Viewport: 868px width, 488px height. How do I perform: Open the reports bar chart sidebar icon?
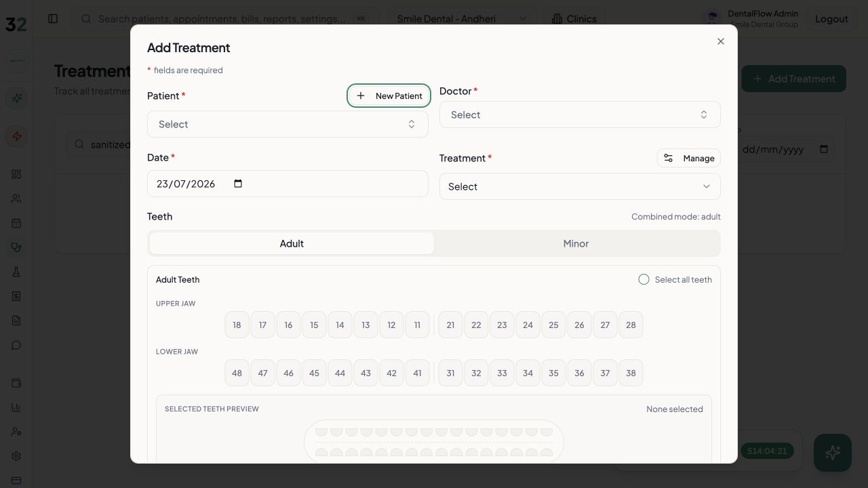tap(16, 407)
